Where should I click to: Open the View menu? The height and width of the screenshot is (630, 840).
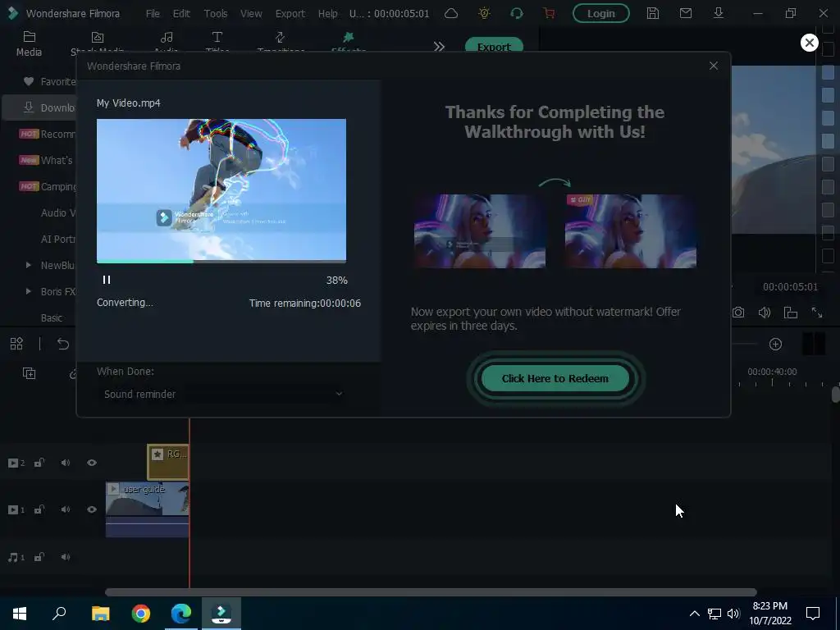tap(251, 13)
